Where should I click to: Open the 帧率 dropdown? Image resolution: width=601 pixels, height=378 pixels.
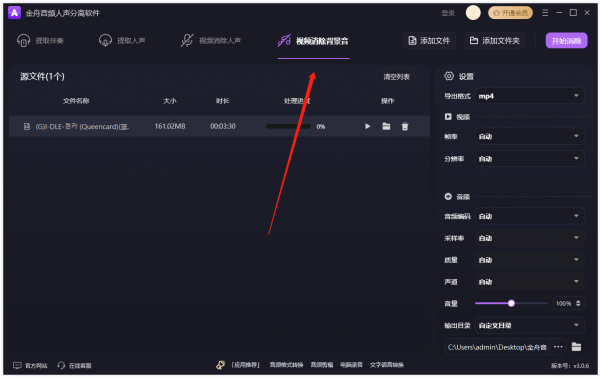[x=529, y=136]
